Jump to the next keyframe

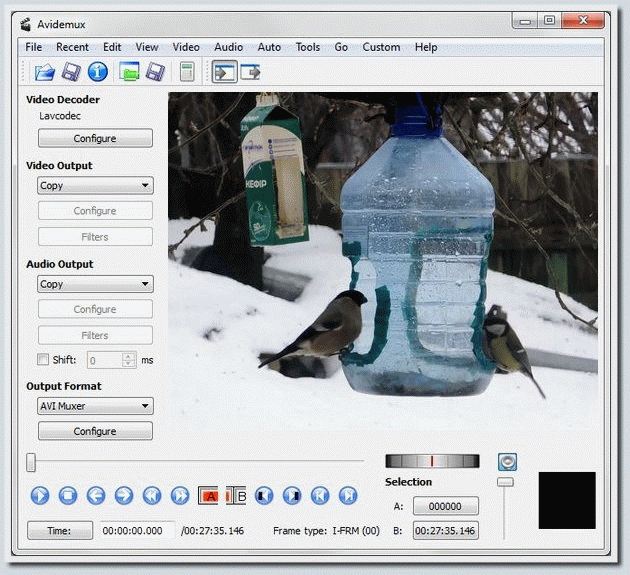point(180,495)
